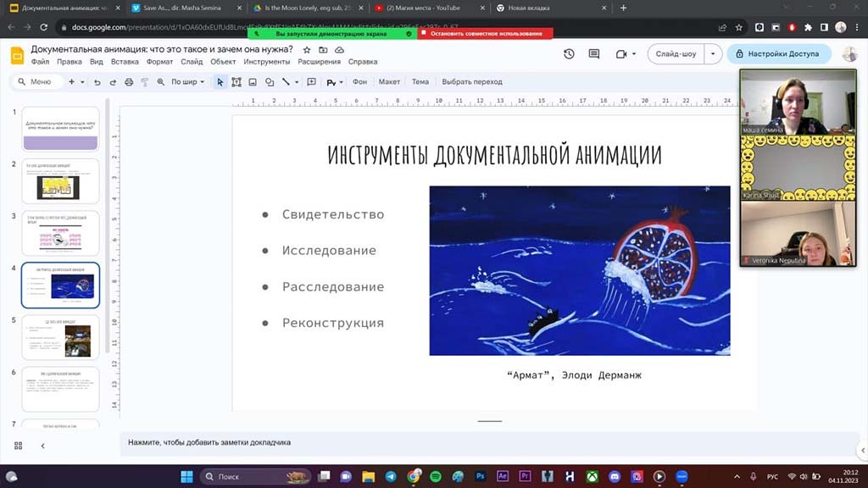Print the presentation using the printer icon

point(129,82)
